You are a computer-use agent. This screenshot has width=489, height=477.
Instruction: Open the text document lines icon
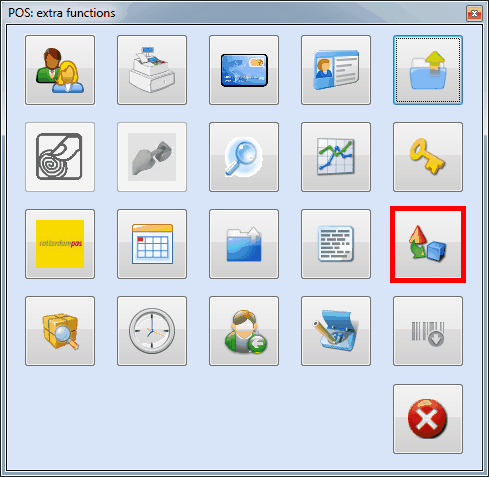[x=336, y=244]
